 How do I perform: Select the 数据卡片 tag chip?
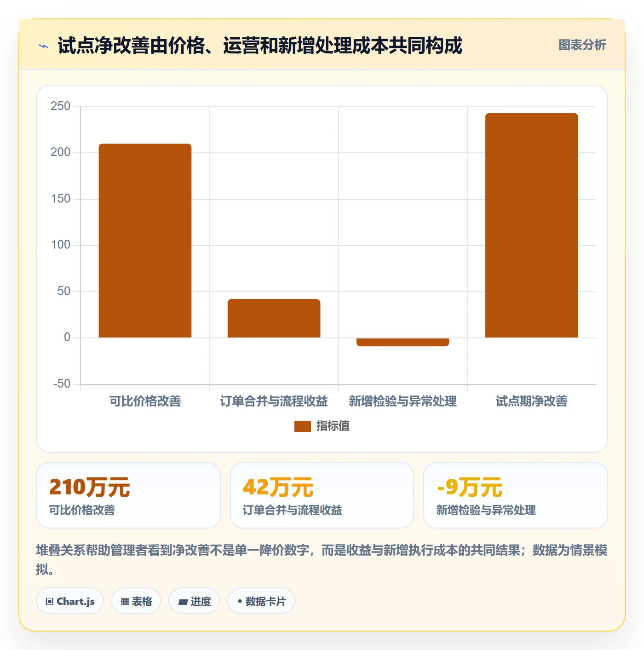tap(261, 601)
